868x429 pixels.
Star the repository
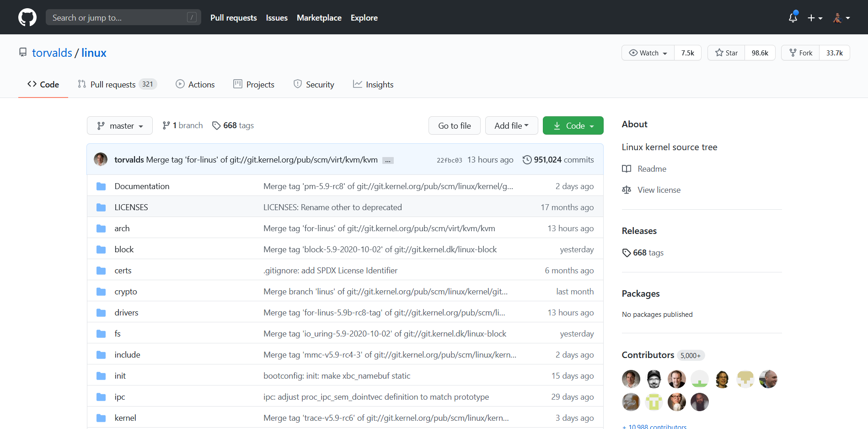pos(726,53)
